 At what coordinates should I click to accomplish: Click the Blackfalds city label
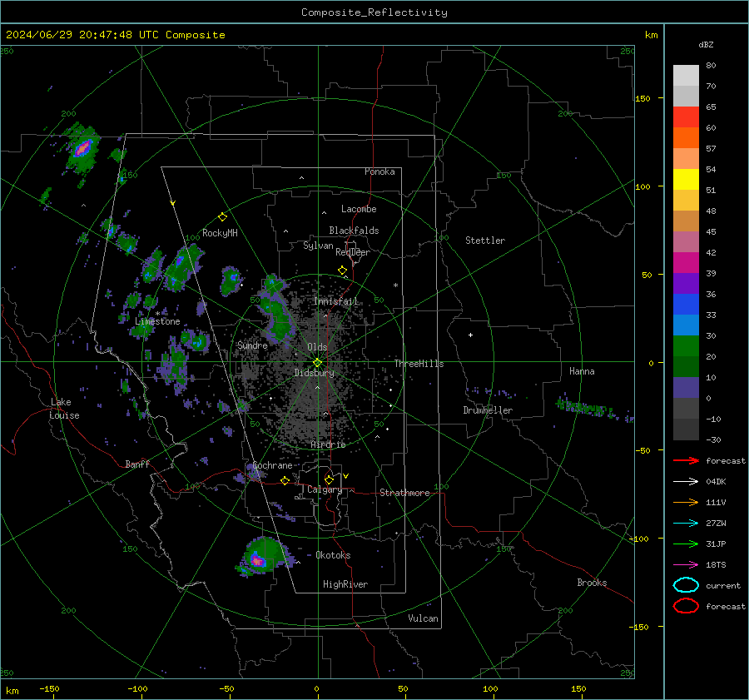354,231
